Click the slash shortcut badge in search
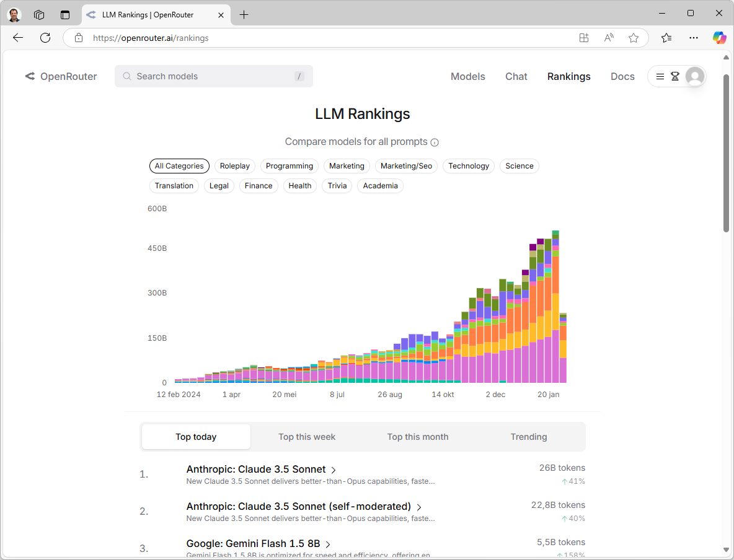The image size is (734, 560). click(x=299, y=76)
